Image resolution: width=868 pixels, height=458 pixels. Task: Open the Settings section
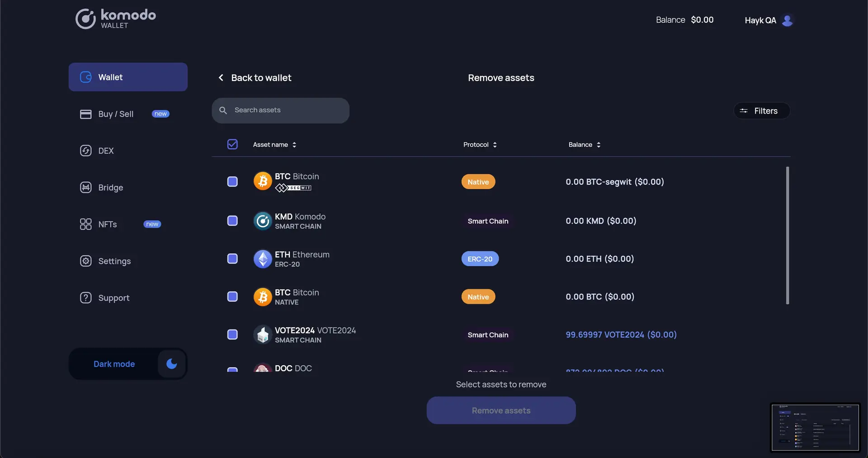click(x=114, y=261)
